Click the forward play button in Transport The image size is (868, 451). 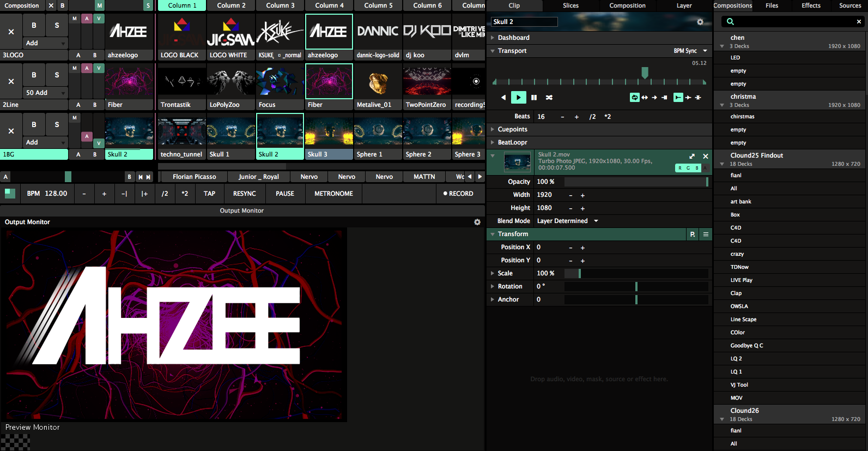(x=518, y=98)
